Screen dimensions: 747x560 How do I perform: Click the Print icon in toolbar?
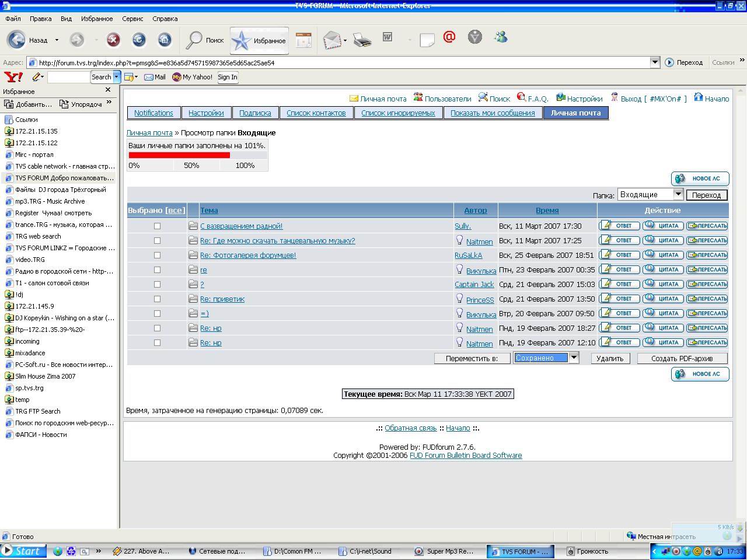362,40
